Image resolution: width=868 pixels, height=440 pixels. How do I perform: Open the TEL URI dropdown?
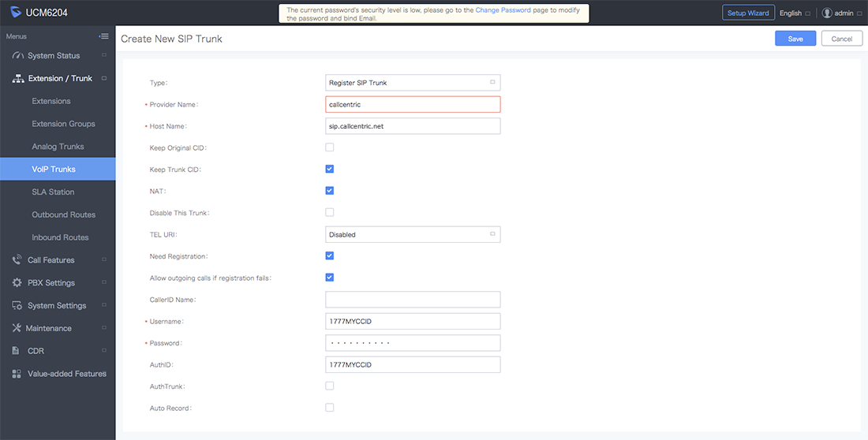pos(413,235)
